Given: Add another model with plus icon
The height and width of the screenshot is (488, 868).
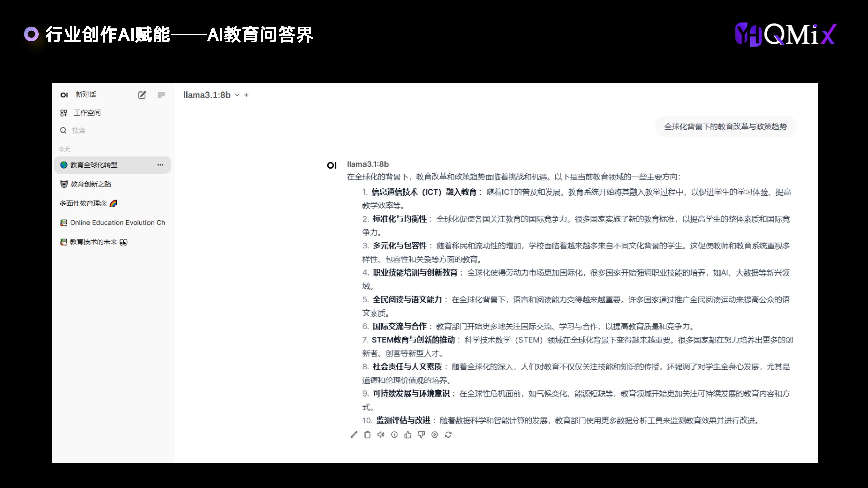Looking at the screenshot, I should click(x=246, y=95).
